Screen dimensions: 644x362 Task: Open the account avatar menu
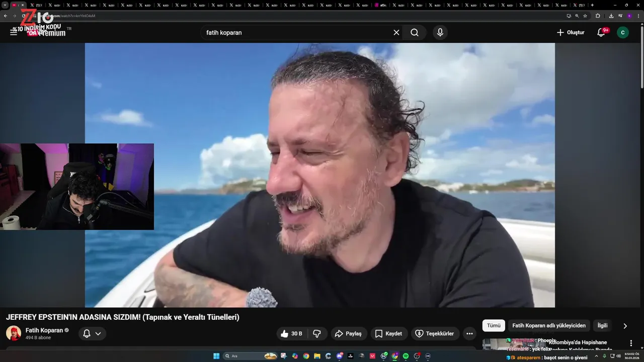pos(623,32)
